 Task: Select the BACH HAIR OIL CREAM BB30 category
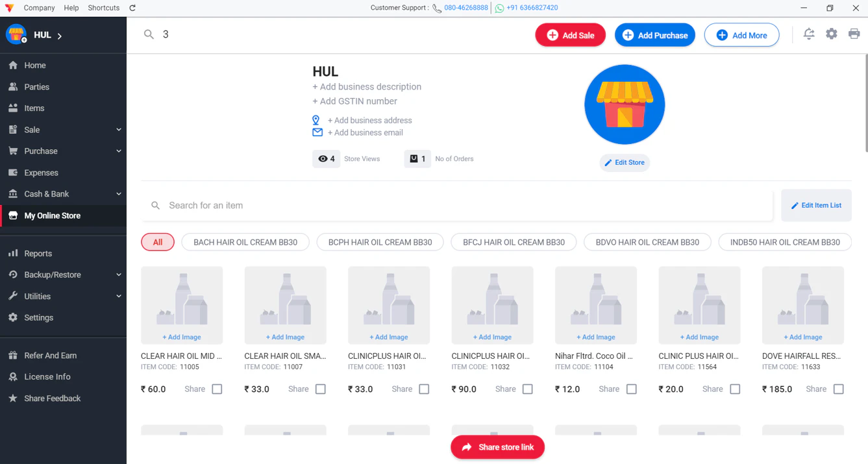coord(245,242)
